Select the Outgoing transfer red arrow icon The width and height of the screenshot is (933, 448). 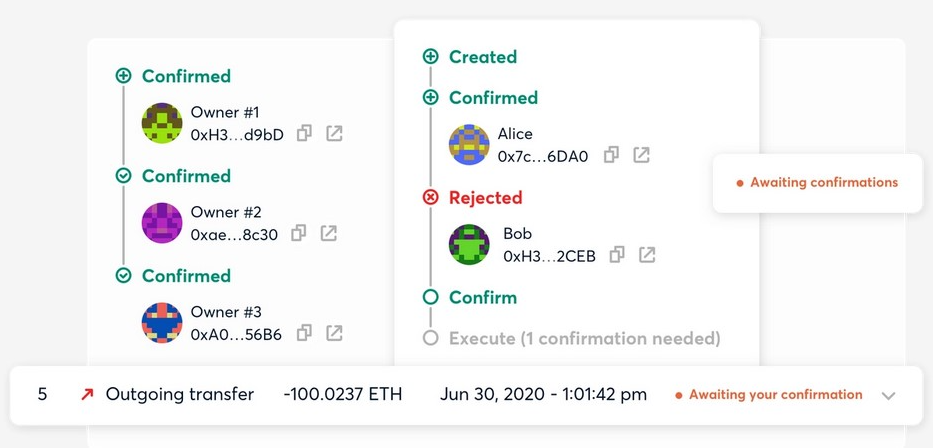pos(87,394)
